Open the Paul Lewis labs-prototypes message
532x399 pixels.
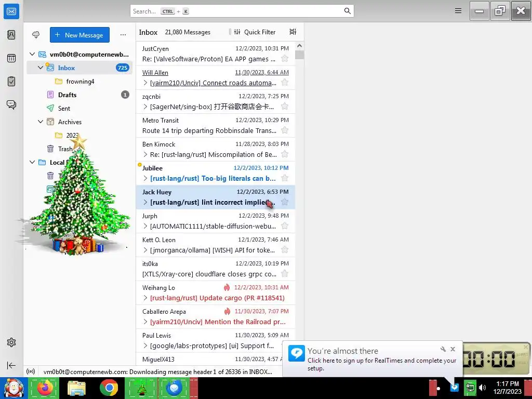tap(216, 340)
